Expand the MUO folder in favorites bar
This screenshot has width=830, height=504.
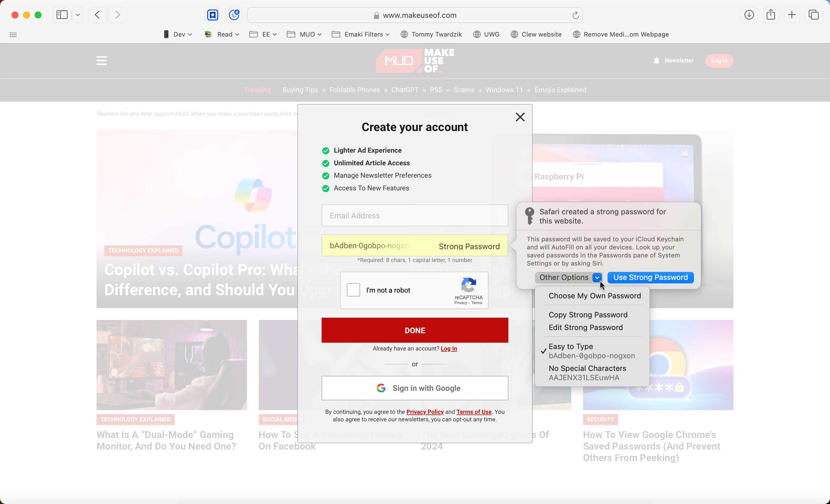[x=303, y=34]
